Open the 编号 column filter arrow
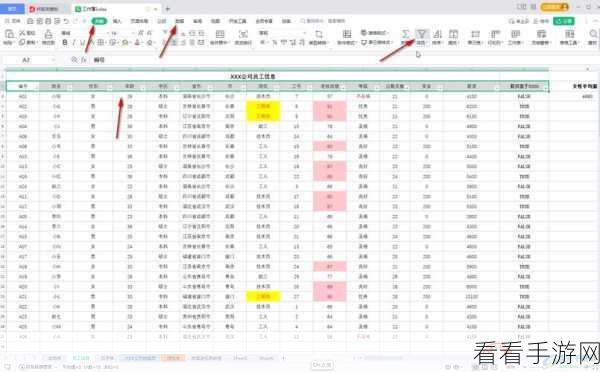 [36, 88]
